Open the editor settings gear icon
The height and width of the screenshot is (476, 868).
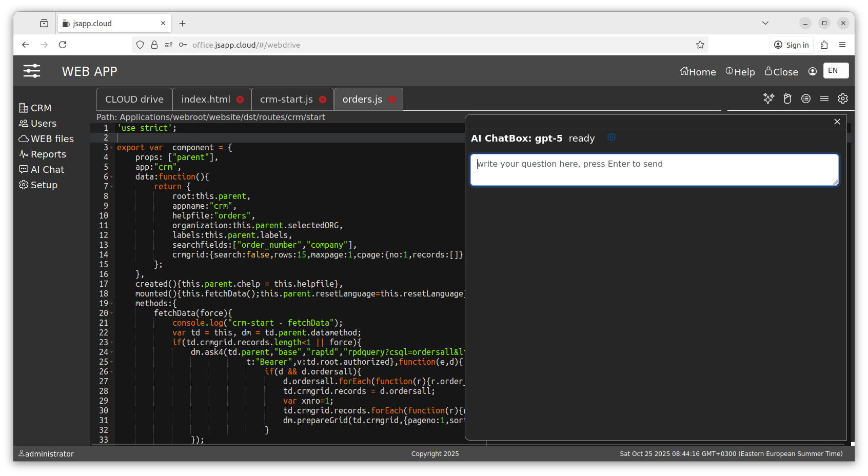point(843,98)
